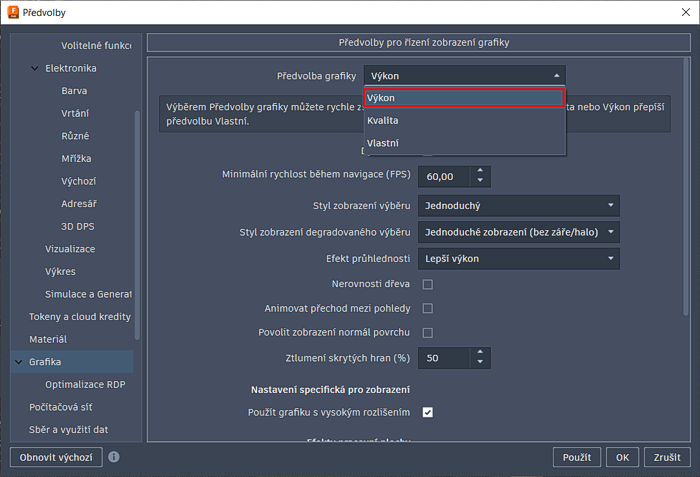The width and height of the screenshot is (700, 477).
Task: Collapse the Grafika tree node
Action: pos(18,362)
